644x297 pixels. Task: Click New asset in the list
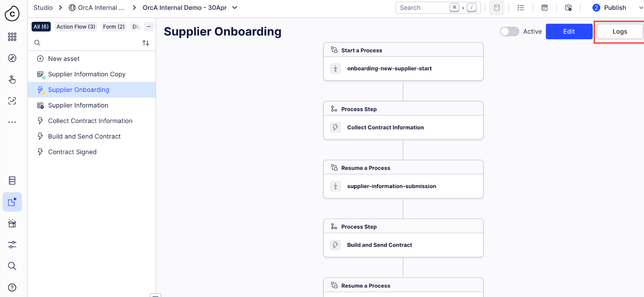pyautogui.click(x=64, y=59)
